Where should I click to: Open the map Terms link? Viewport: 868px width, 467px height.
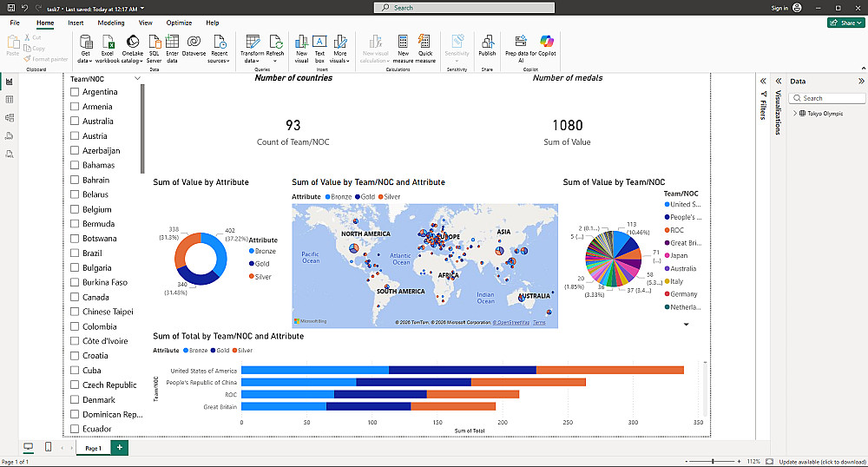coord(539,322)
